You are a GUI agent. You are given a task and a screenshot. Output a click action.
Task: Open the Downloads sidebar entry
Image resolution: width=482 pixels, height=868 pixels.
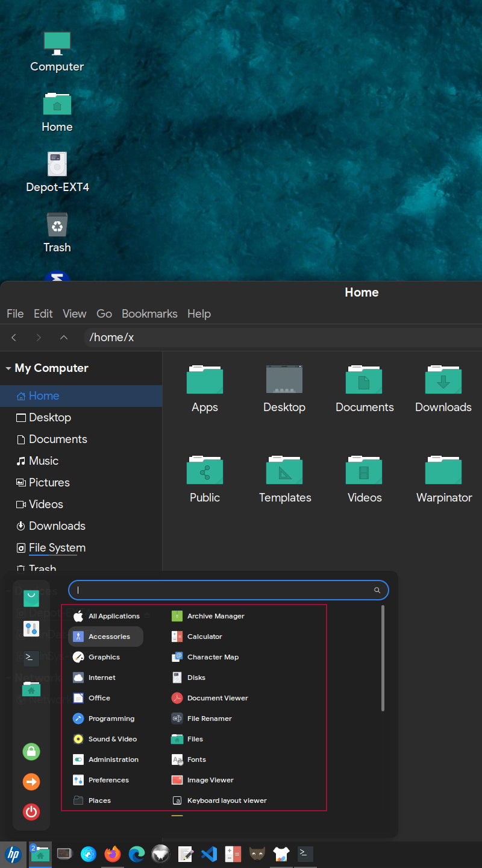(x=57, y=526)
